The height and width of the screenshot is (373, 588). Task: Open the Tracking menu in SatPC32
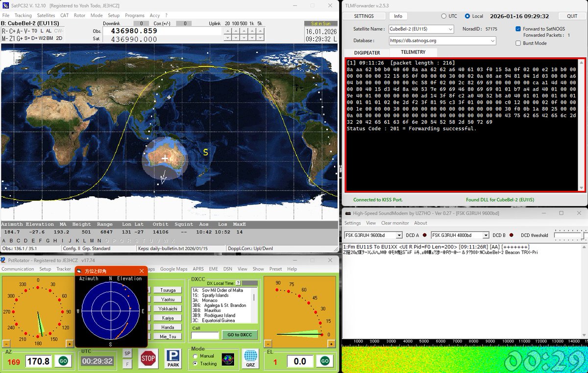pyautogui.click(x=23, y=16)
